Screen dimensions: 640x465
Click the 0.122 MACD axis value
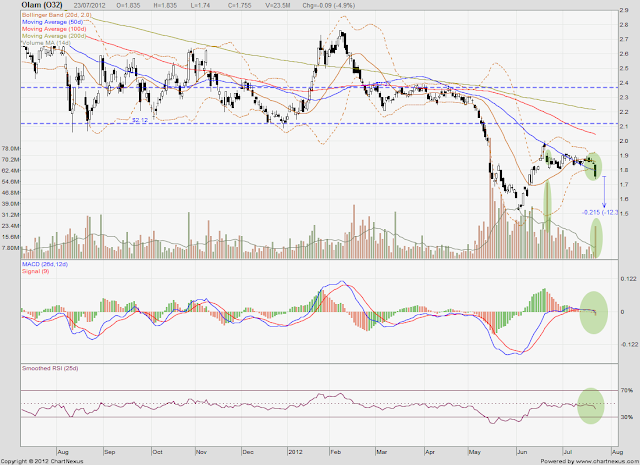tap(629, 279)
